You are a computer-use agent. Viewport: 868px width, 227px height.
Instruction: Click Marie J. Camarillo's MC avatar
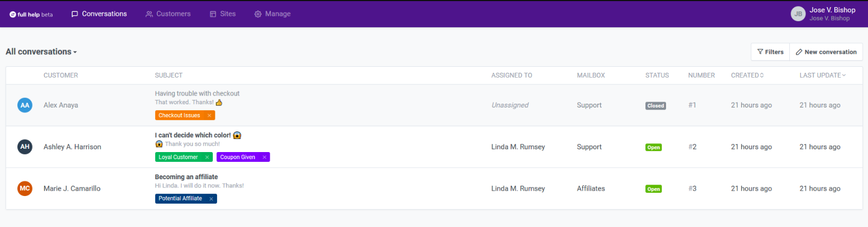pos(25,188)
